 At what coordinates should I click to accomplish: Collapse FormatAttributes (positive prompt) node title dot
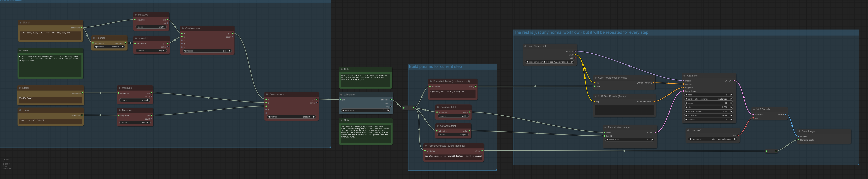point(431,81)
